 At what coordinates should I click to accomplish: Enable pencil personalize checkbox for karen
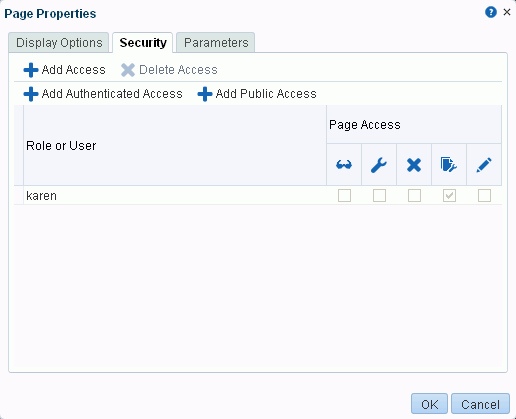coord(484,196)
